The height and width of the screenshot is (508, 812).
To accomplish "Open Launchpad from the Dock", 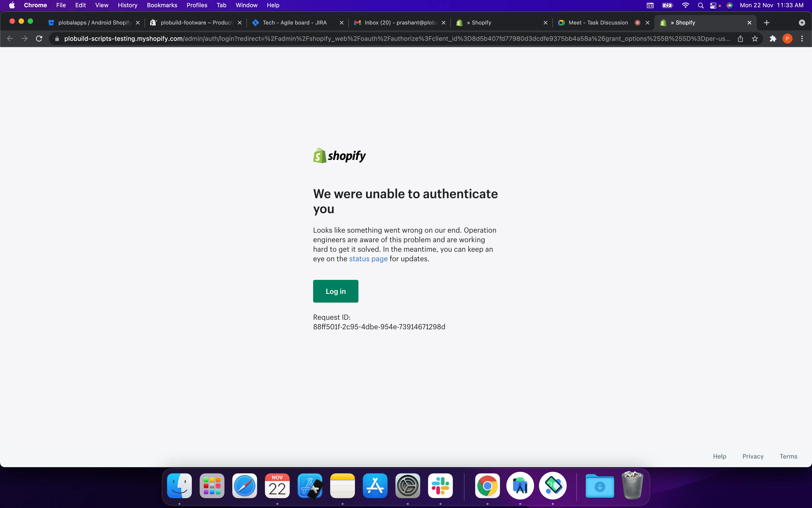I will coord(212,486).
